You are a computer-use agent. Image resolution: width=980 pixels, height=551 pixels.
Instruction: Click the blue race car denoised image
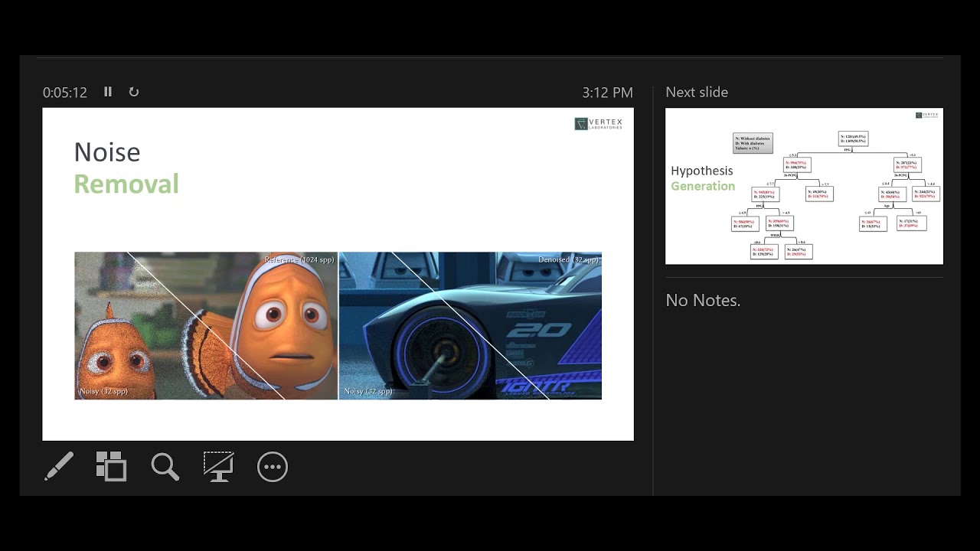pos(470,325)
